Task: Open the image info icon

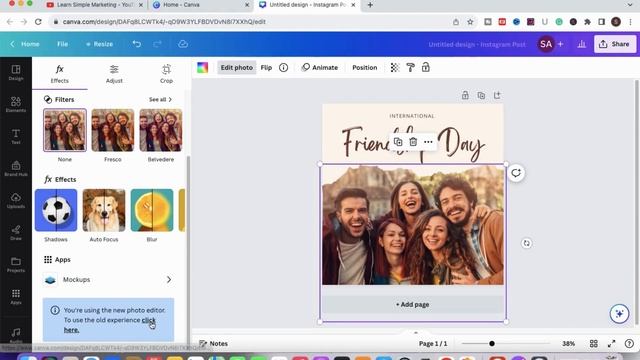Action: click(x=283, y=68)
